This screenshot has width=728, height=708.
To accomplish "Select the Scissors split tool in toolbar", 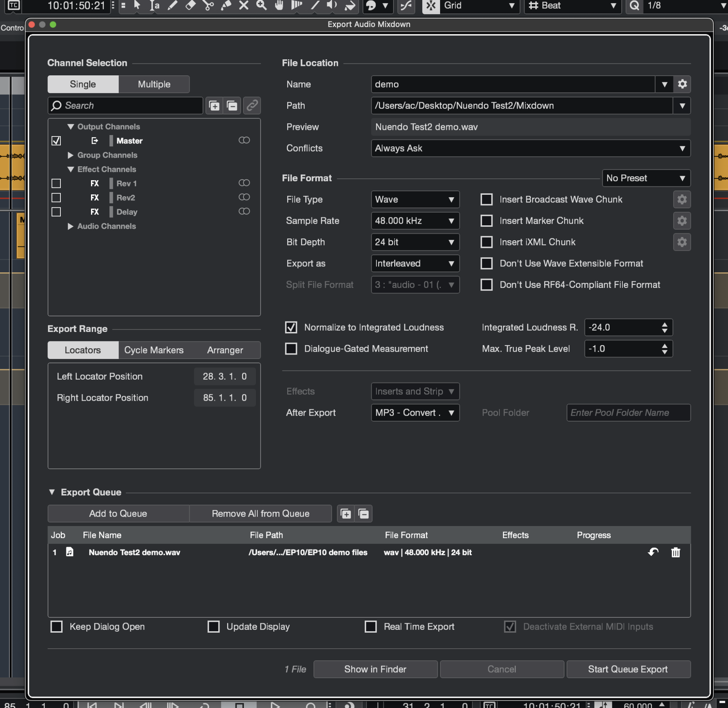I will point(208,5).
